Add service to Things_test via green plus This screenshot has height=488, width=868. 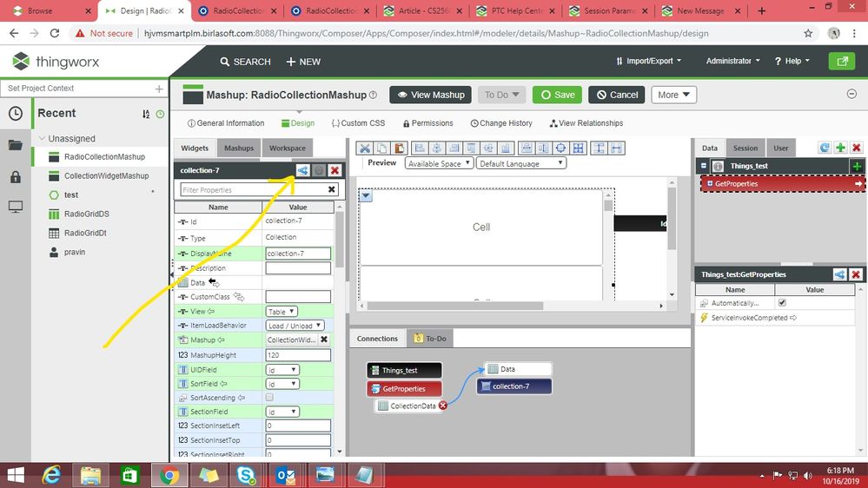857,166
